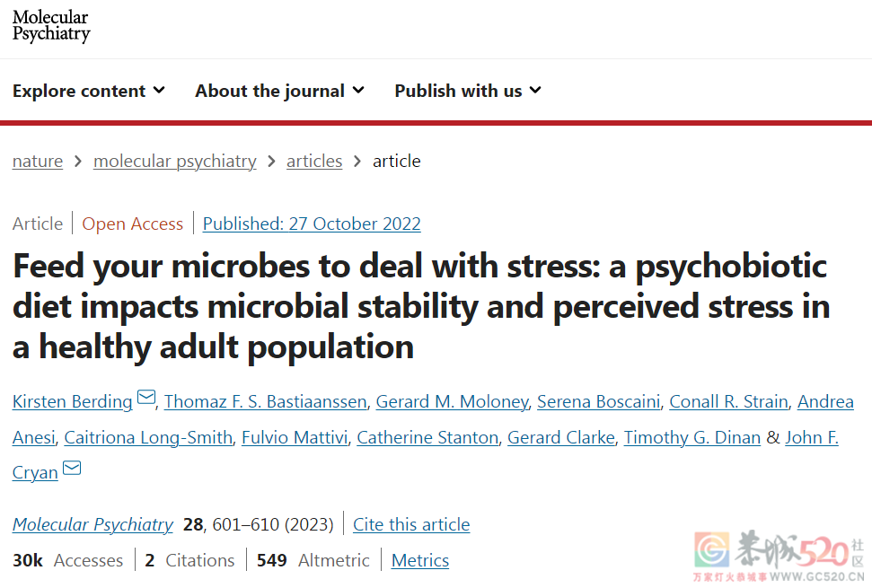Screen dimensions: 872x588
Task: Navigate to articles breadcrumb
Action: tap(314, 162)
